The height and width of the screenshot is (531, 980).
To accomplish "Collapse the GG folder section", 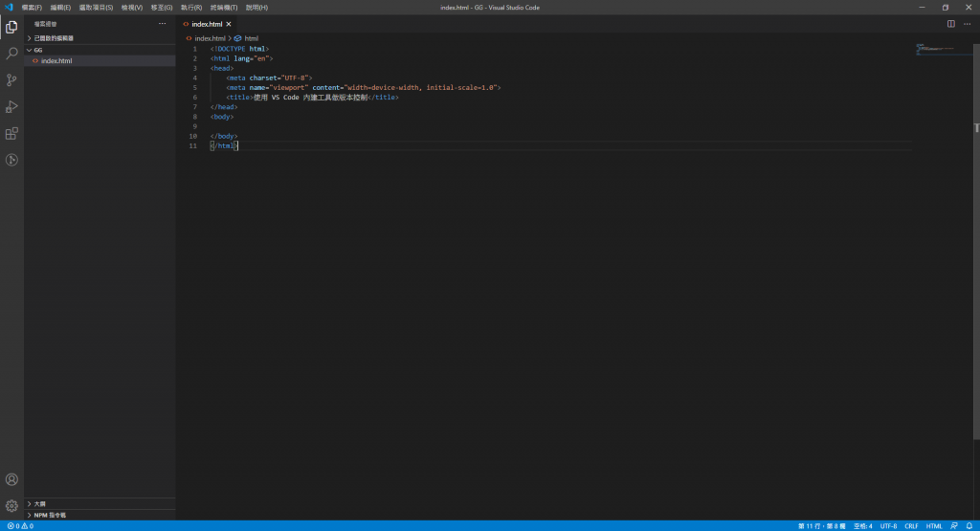I will [100, 50].
